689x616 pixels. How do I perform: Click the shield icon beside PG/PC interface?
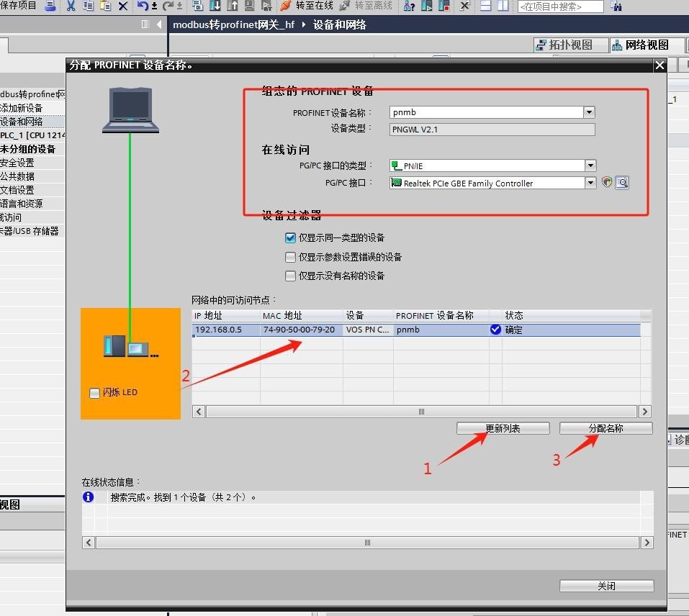tap(607, 183)
